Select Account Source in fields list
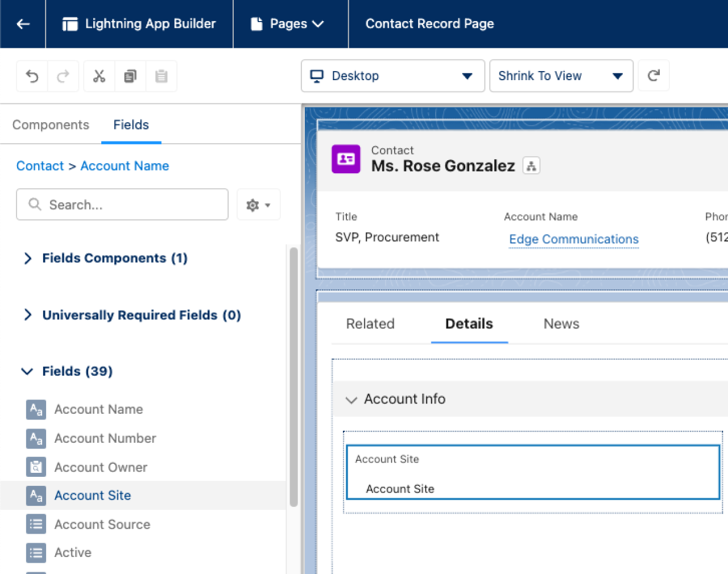Image resolution: width=728 pixels, height=574 pixels. pyautogui.click(x=102, y=524)
